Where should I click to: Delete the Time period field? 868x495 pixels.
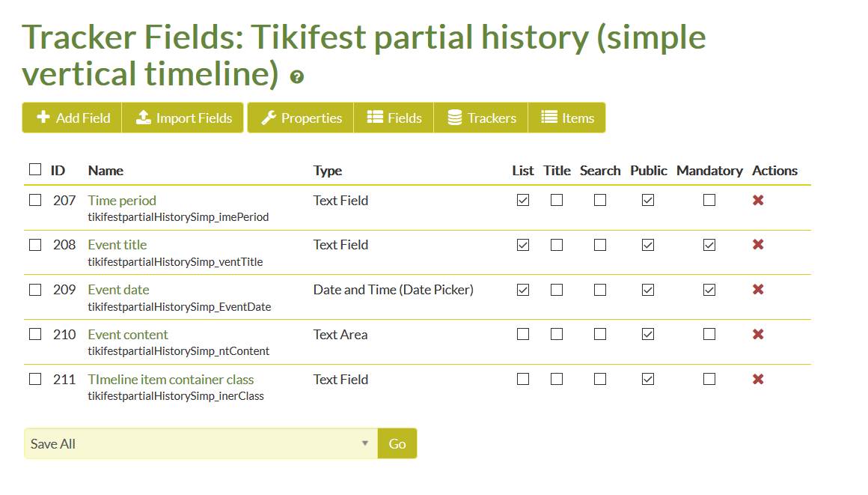758,200
